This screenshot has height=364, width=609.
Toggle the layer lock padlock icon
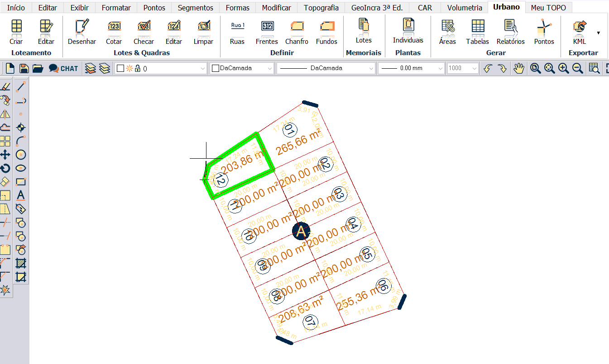136,68
